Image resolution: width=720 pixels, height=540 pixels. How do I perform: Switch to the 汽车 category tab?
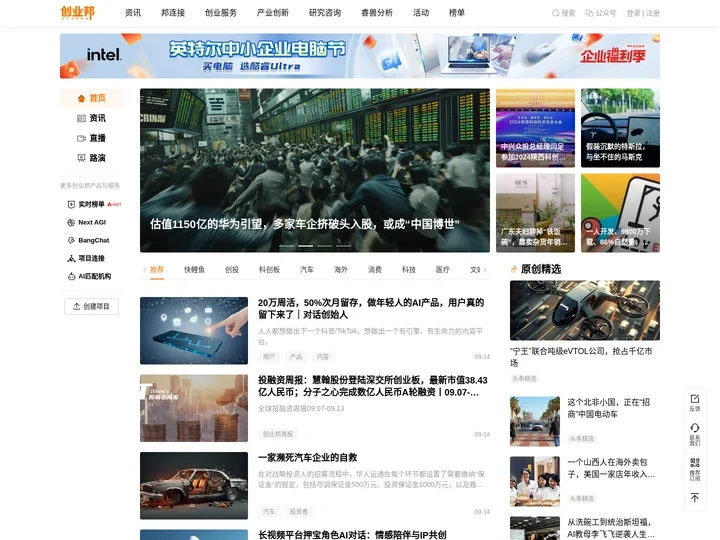click(x=307, y=270)
